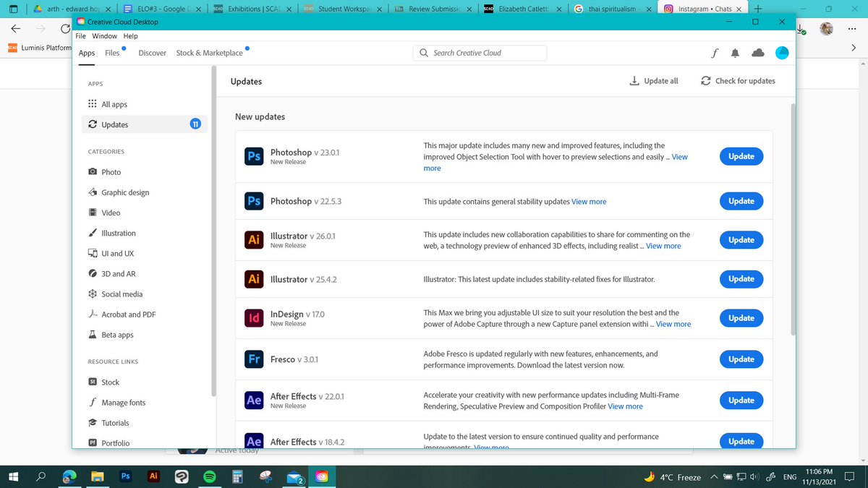Open View more link for Photoshop v 23.0.1

point(680,157)
